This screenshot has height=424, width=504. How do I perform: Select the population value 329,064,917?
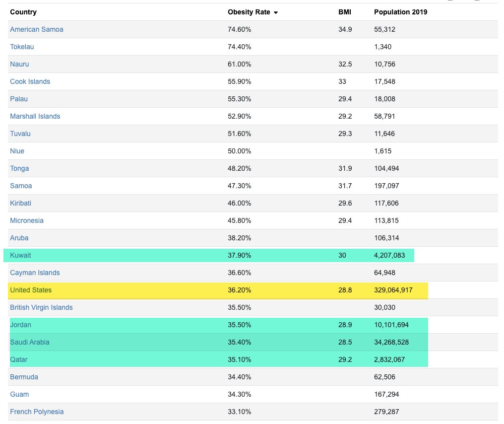pos(393,290)
